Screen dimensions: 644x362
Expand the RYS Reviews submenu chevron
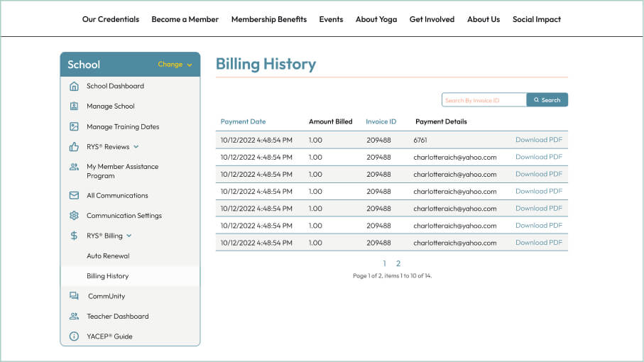tap(136, 147)
